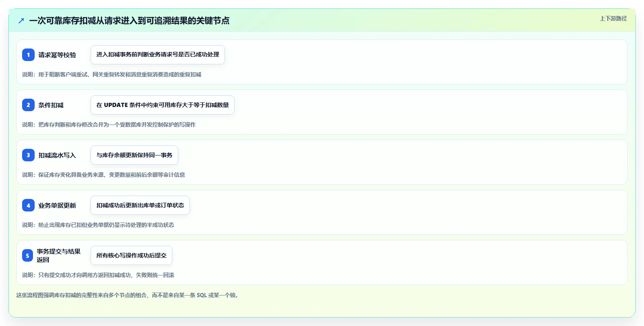Select the panel title 一次可靠库存扣减…关键节点
Image resolution: width=644 pixels, height=326 pixels.
pyautogui.click(x=129, y=20)
